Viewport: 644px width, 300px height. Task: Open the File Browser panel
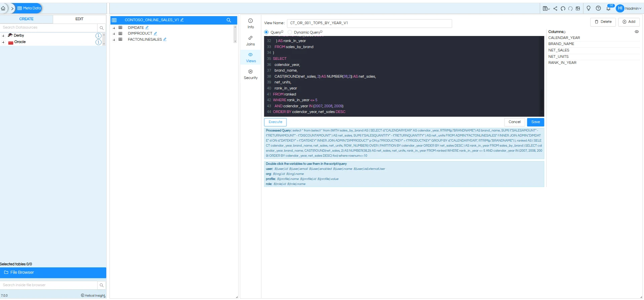[53, 273]
